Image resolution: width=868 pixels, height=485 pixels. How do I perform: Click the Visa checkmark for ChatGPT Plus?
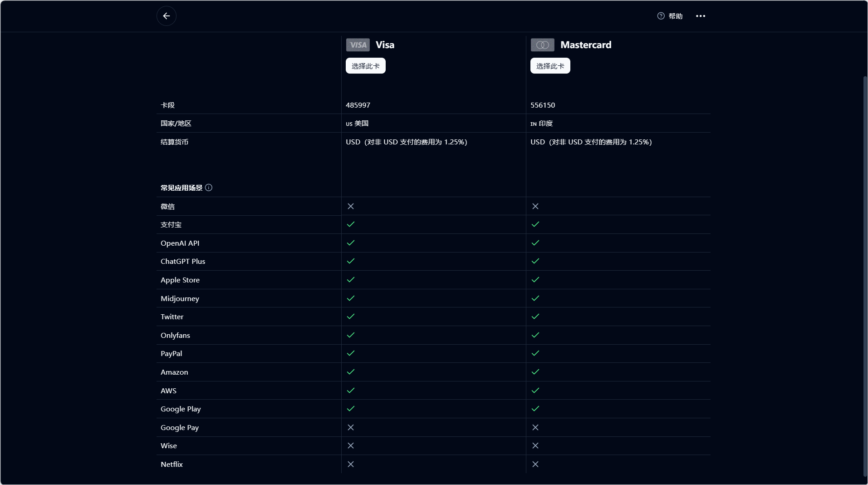[351, 261]
